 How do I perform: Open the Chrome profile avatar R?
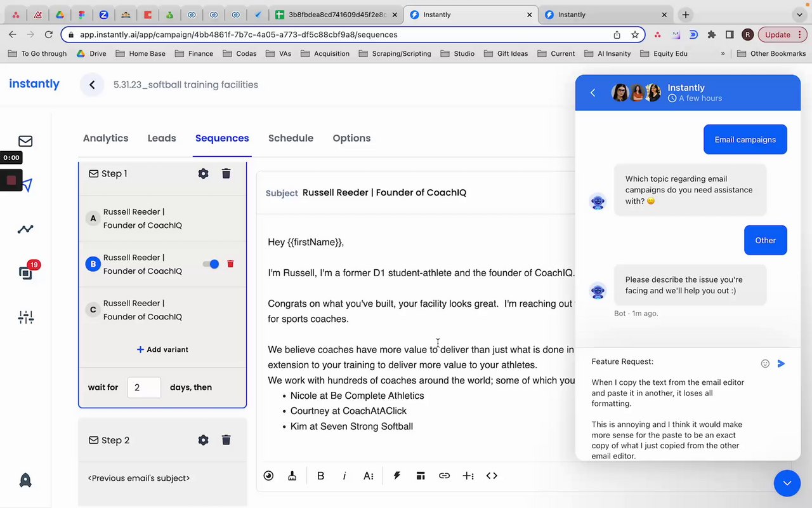coord(748,34)
